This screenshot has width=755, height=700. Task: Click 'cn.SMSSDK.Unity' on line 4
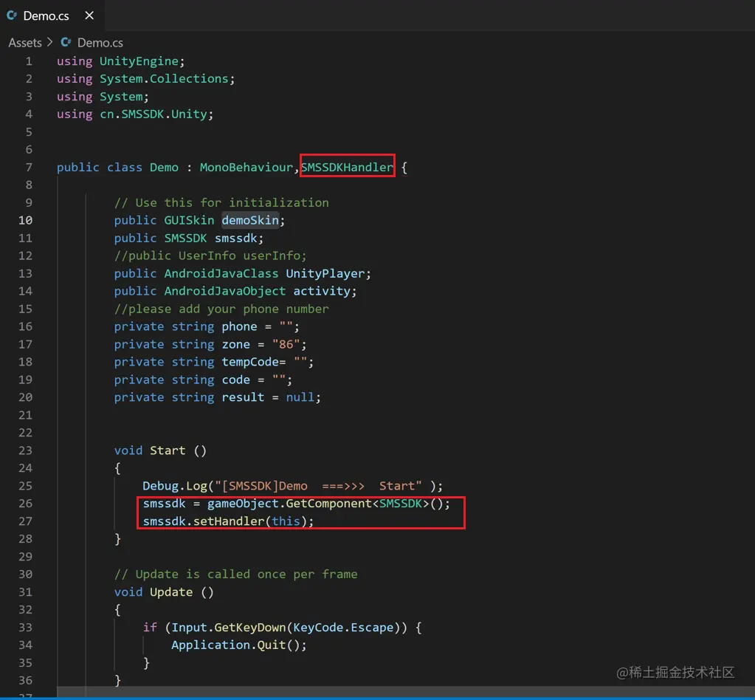[153, 114]
